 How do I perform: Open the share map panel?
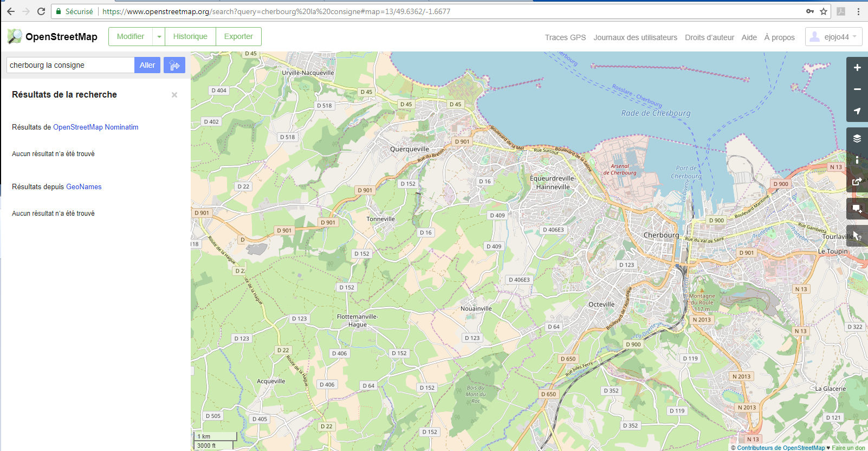pos(857,182)
